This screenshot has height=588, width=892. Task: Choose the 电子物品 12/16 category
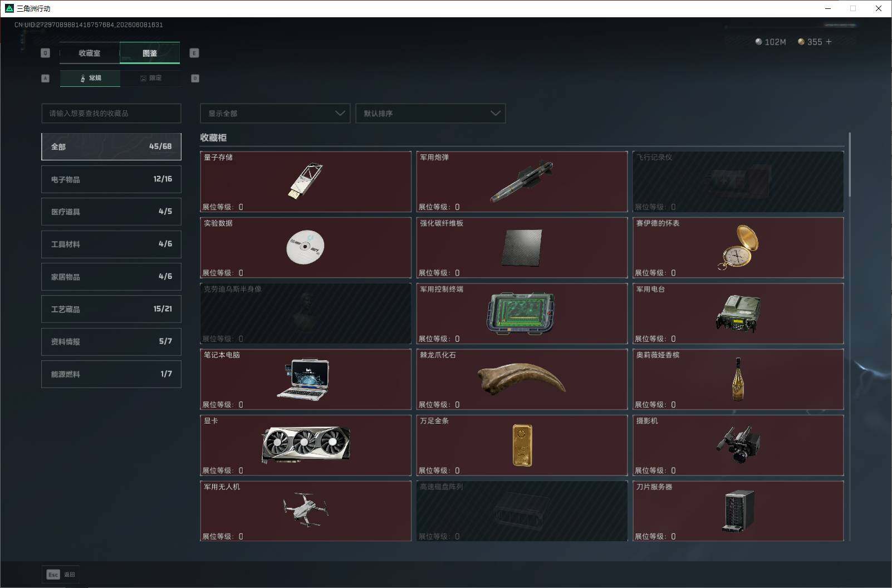pyautogui.click(x=111, y=179)
